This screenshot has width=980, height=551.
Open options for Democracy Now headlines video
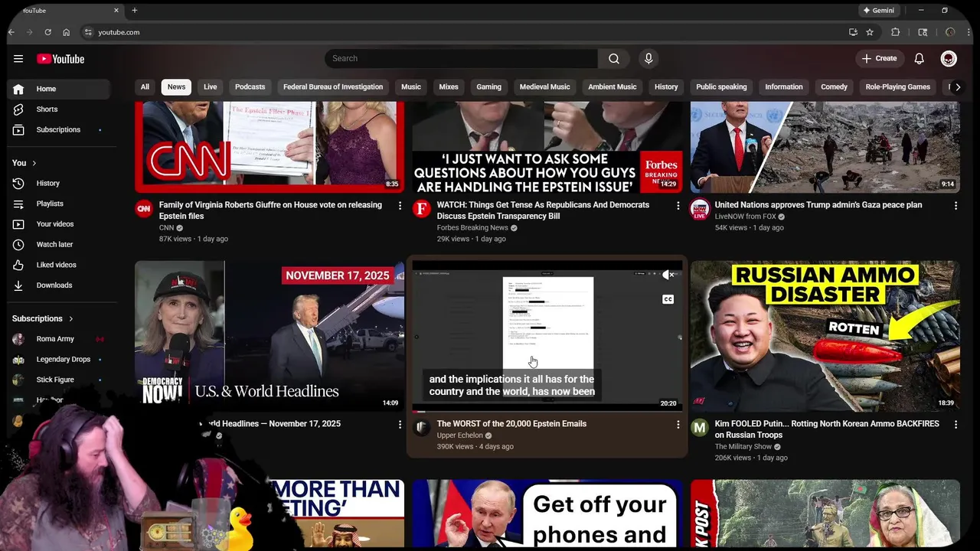(400, 425)
